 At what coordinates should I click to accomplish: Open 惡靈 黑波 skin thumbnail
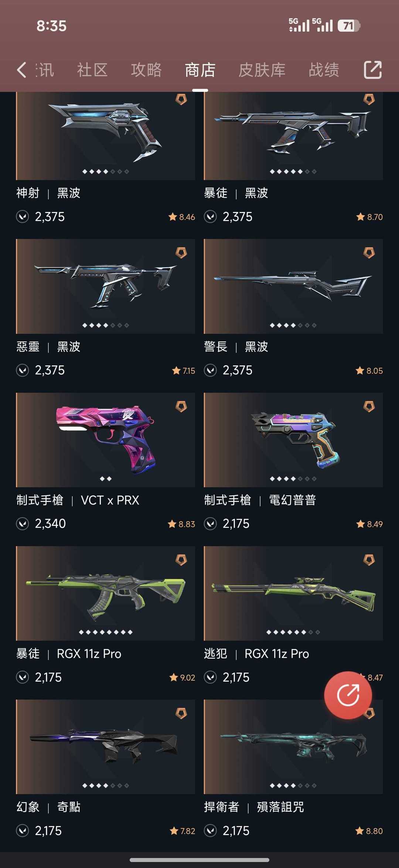point(106,286)
